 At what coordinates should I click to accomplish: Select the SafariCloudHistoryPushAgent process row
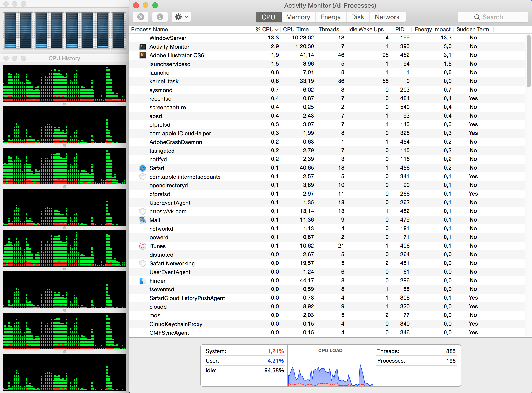327,298
